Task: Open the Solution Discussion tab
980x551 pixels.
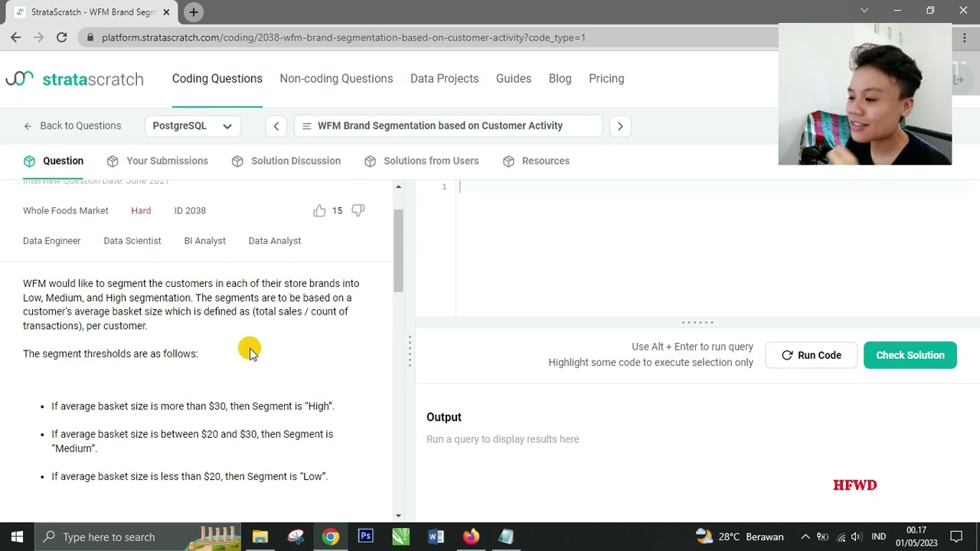Action: tap(286, 161)
